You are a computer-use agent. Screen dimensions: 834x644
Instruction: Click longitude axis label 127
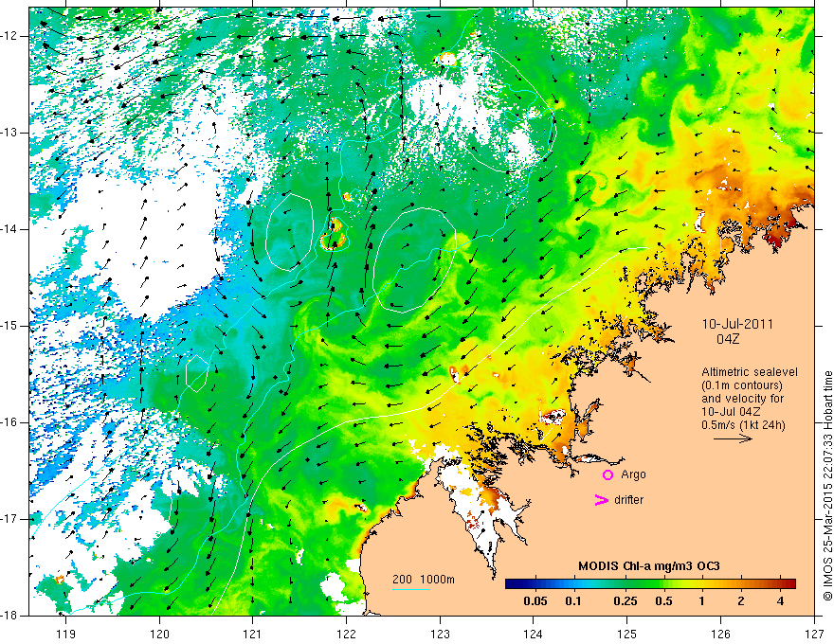tap(814, 634)
